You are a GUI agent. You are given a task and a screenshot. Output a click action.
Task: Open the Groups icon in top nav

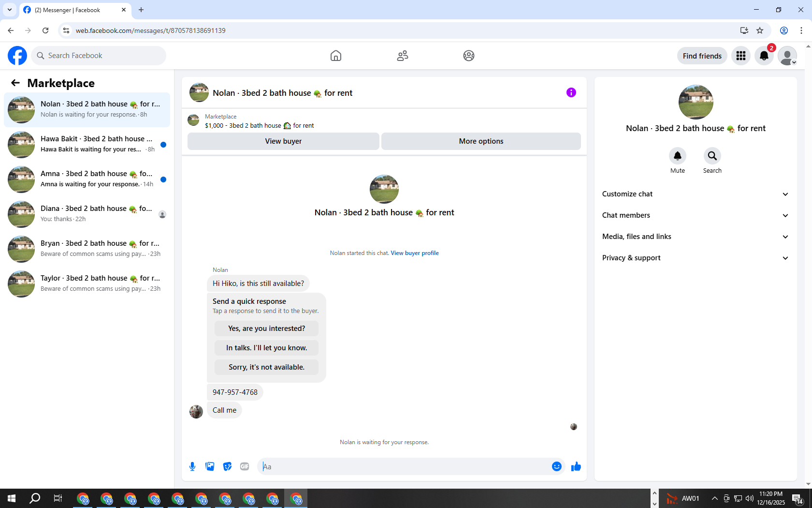(469, 56)
